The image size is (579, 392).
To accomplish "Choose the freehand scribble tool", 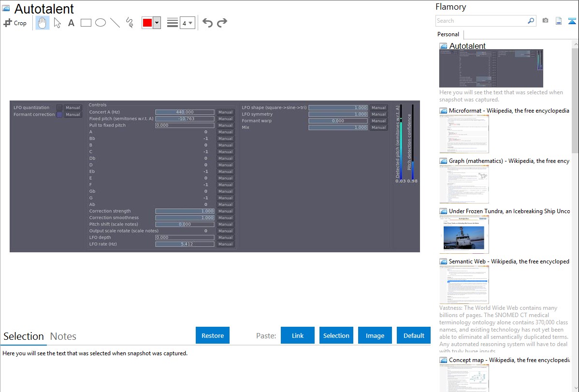I will point(130,23).
